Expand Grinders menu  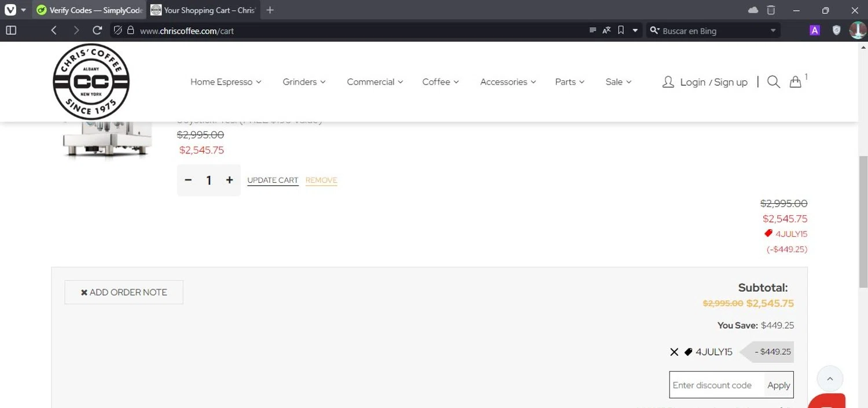tap(304, 82)
